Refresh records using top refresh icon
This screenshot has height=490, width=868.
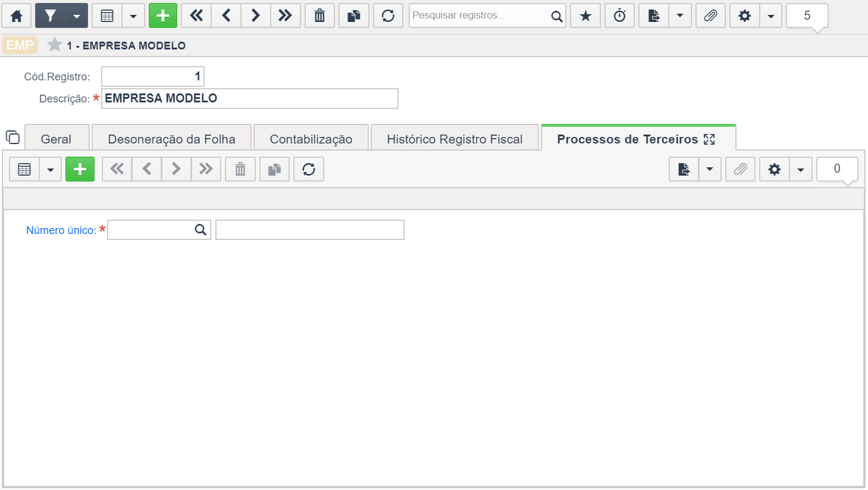(388, 16)
